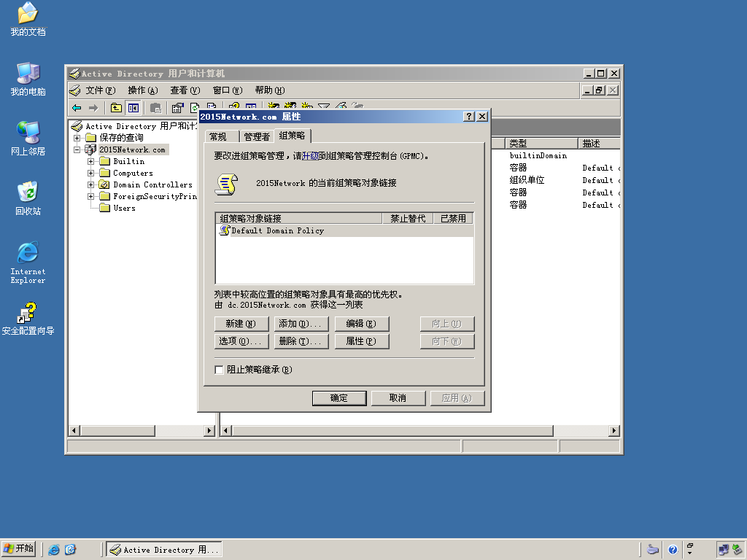This screenshot has width=747, height=560.
Task: Click the network connection tray icon
Action: 723,550
